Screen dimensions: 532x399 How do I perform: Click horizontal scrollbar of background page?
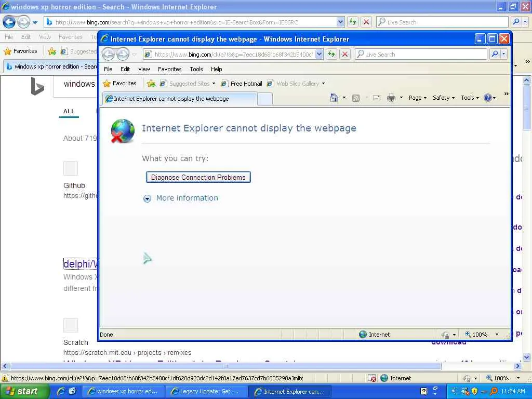coord(225,366)
